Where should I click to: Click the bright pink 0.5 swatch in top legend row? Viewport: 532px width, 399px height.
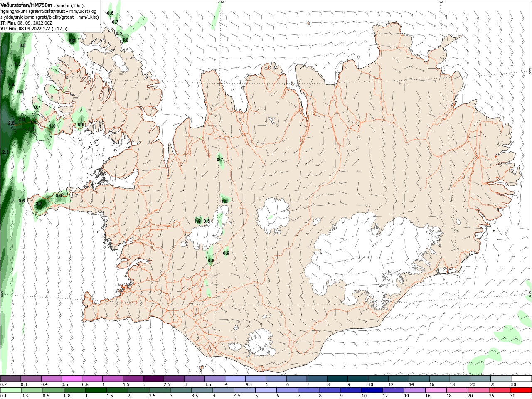pos(71,379)
